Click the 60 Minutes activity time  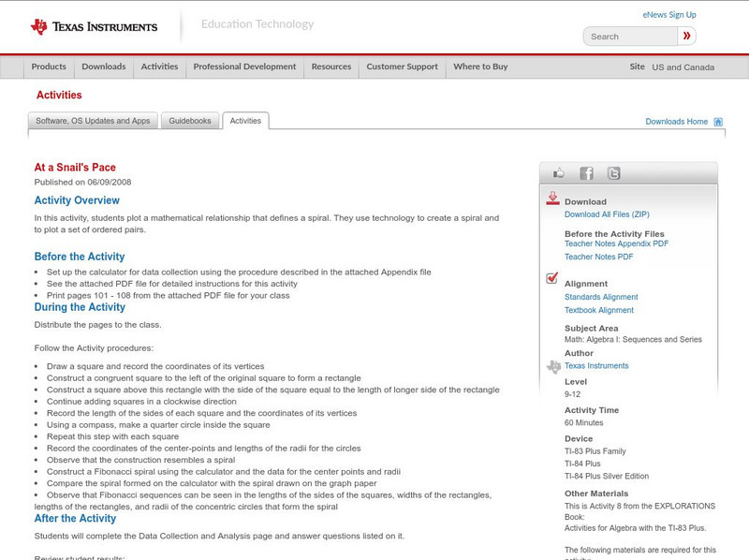point(583,423)
